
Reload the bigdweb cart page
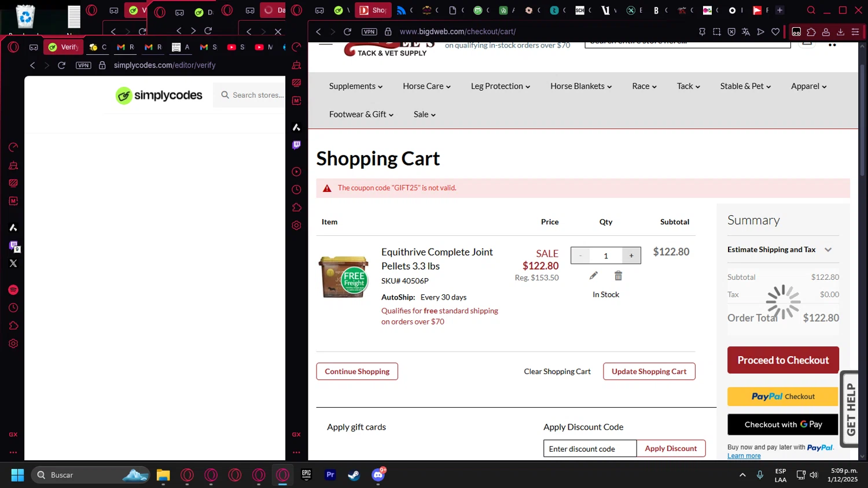coord(347,32)
